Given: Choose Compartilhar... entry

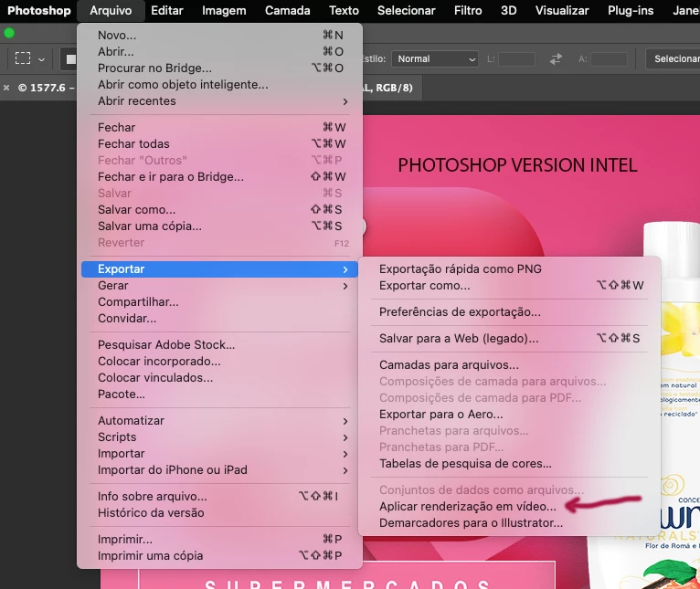Looking at the screenshot, I should (219, 302).
